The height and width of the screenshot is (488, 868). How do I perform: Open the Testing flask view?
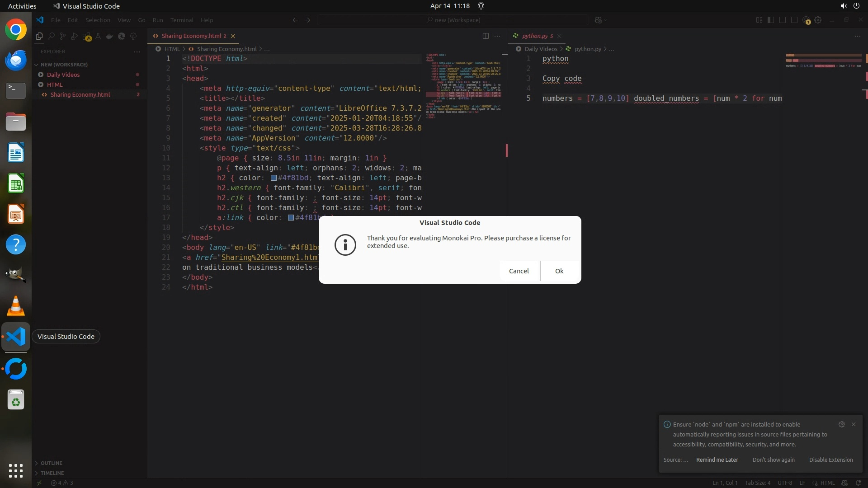click(x=98, y=36)
